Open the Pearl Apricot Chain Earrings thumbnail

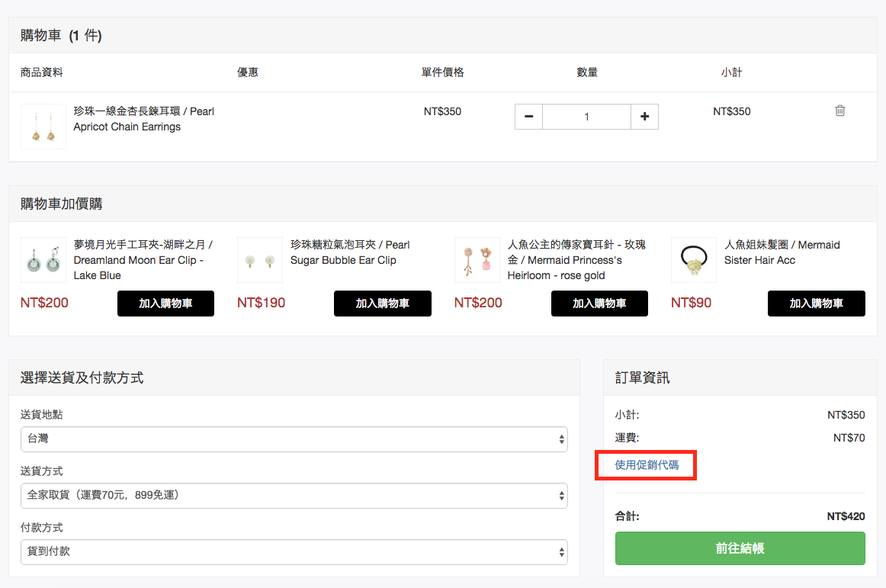coord(43,127)
